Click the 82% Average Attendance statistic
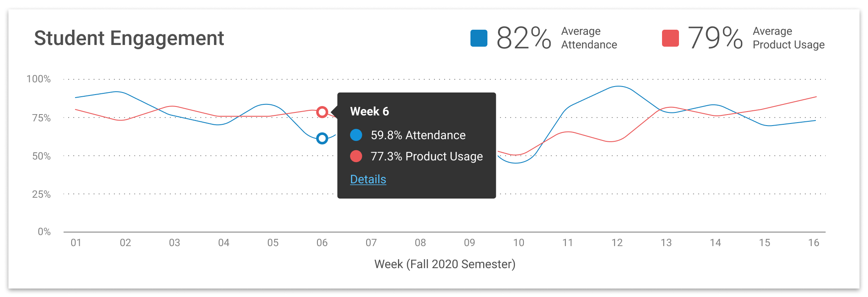868x297 pixels. 523,37
